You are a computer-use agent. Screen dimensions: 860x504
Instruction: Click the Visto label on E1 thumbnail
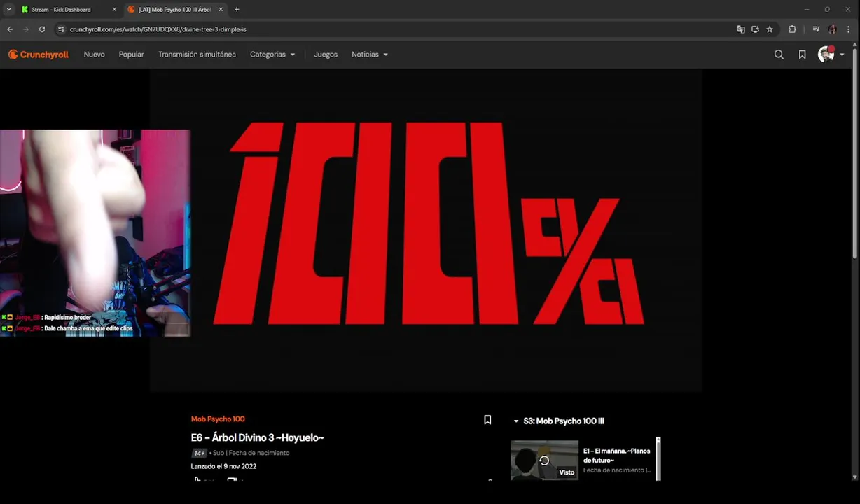pyautogui.click(x=567, y=472)
